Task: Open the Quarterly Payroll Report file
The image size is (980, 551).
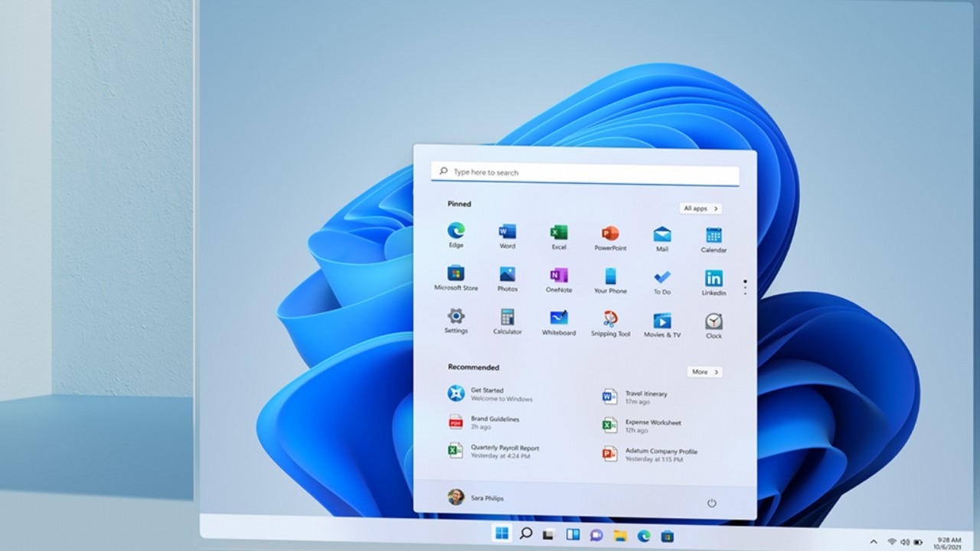Action: pyautogui.click(x=503, y=452)
